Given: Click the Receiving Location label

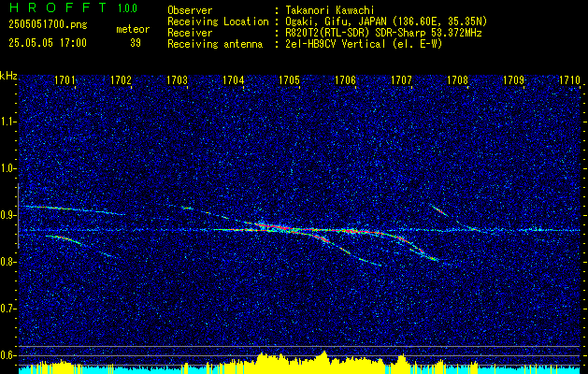Looking at the screenshot, I should tap(218, 22).
